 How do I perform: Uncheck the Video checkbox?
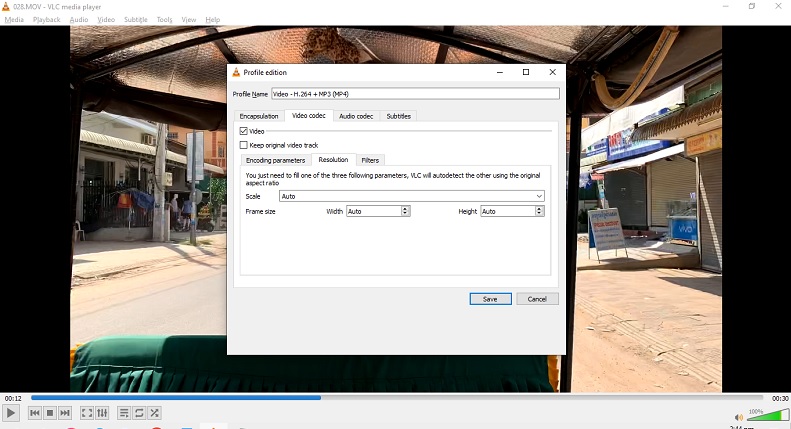click(243, 131)
